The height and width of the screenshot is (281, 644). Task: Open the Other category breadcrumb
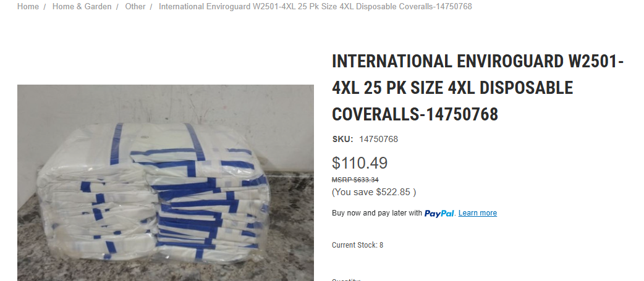click(135, 7)
